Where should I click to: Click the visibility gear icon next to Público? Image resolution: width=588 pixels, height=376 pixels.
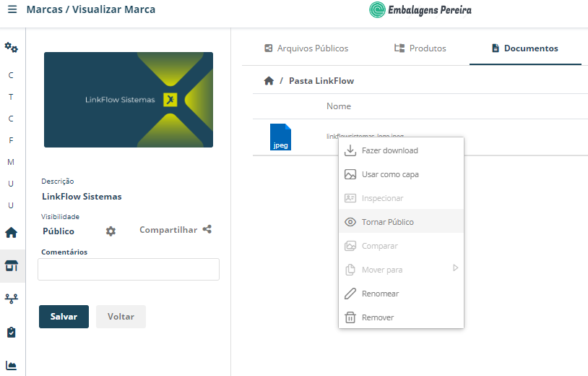(x=111, y=231)
